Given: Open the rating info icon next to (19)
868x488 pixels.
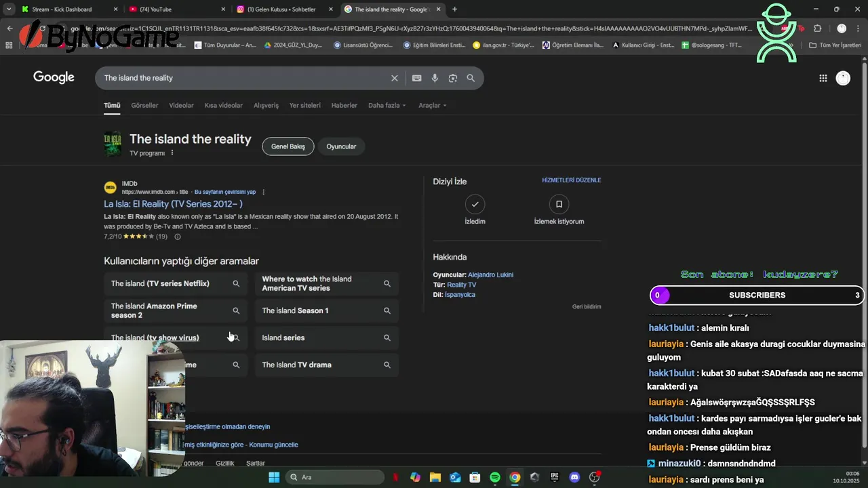Looking at the screenshot, I should point(178,237).
